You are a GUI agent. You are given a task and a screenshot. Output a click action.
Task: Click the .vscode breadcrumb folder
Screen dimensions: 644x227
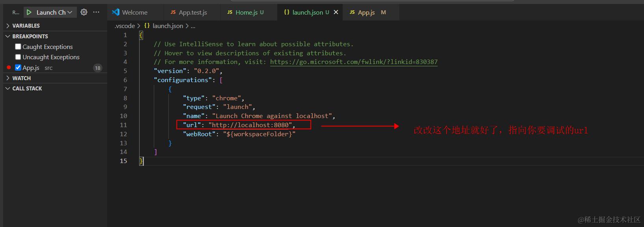point(125,26)
